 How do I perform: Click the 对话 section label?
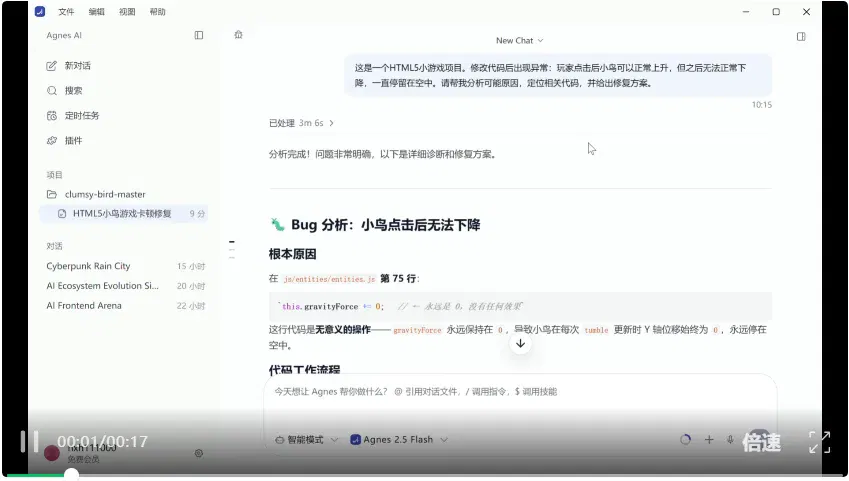(54, 246)
